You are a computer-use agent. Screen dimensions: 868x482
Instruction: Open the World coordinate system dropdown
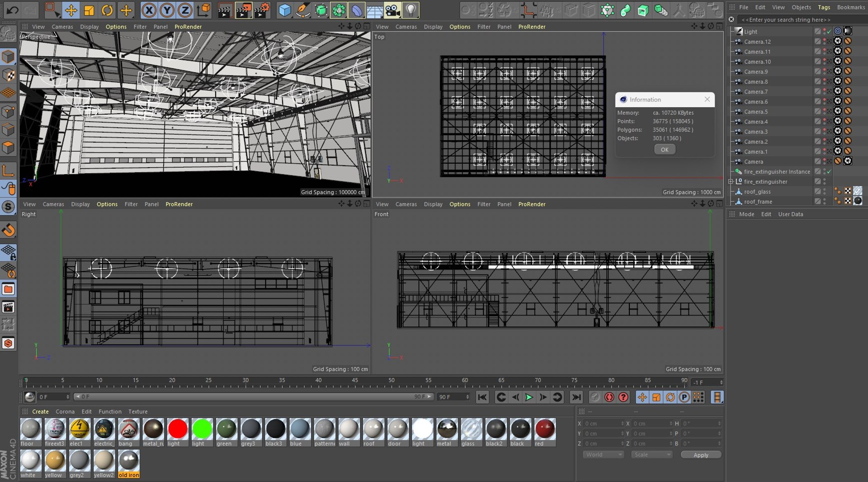click(604, 455)
